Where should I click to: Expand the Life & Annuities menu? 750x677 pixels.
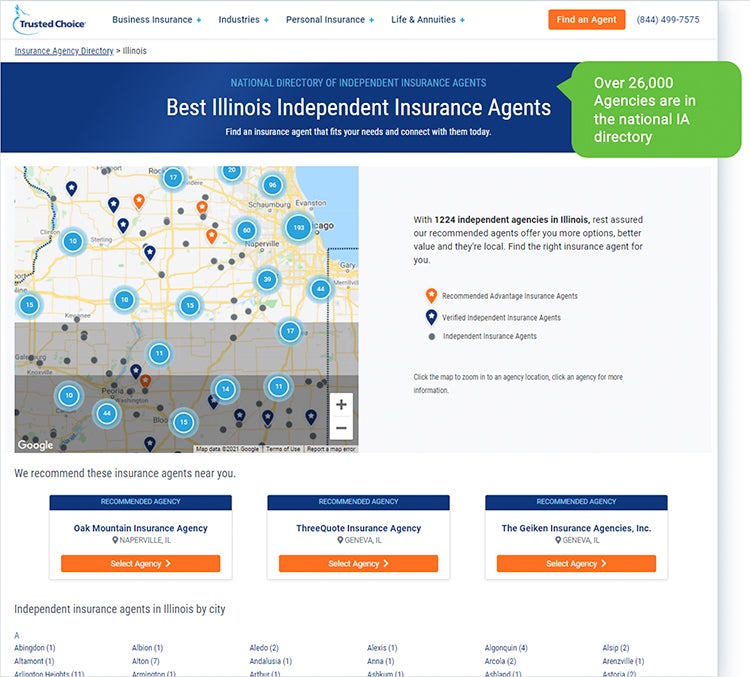click(428, 20)
